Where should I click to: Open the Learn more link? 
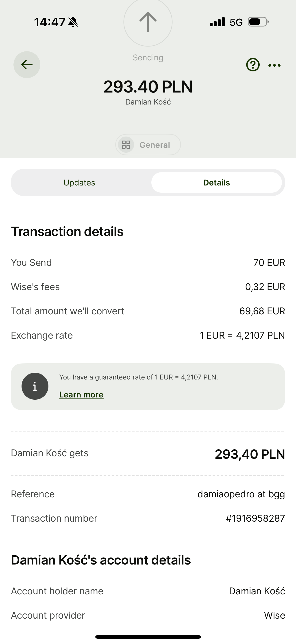pos(81,395)
